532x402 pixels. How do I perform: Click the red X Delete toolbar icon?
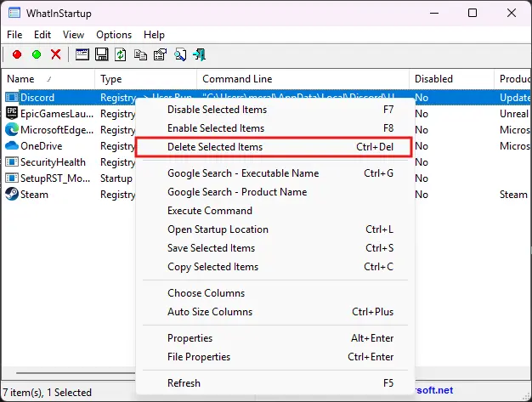coord(56,54)
